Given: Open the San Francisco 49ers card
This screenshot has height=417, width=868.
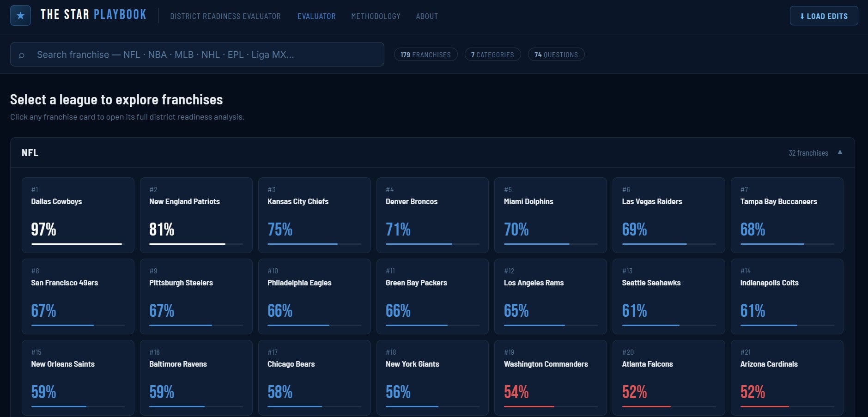Looking at the screenshot, I should [78, 296].
